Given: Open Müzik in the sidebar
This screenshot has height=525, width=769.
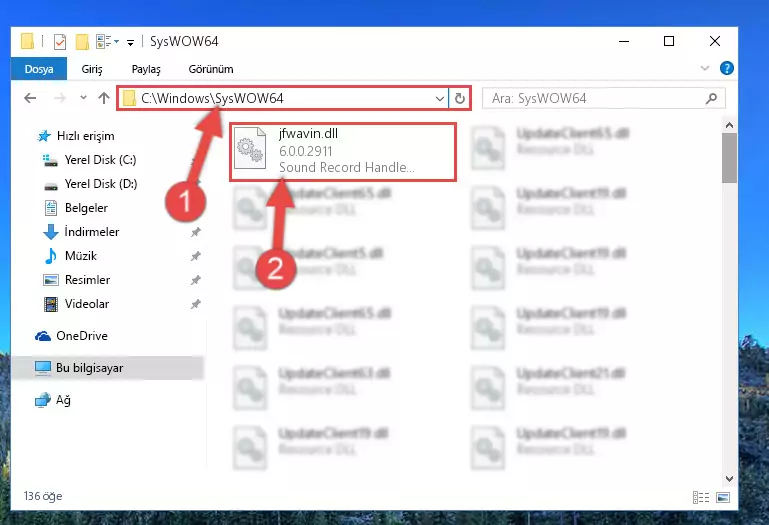Looking at the screenshot, I should point(80,256).
